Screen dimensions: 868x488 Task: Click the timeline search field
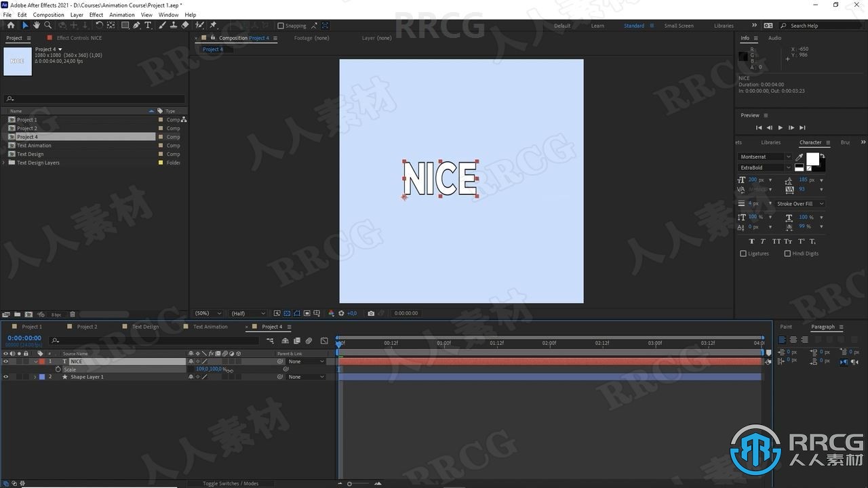point(155,340)
